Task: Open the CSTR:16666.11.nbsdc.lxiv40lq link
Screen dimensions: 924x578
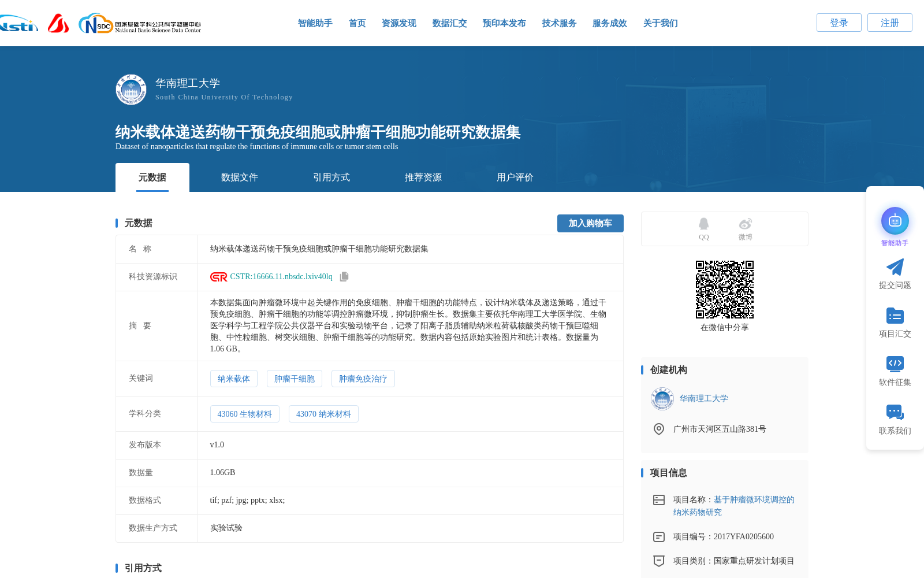Action: (x=281, y=277)
